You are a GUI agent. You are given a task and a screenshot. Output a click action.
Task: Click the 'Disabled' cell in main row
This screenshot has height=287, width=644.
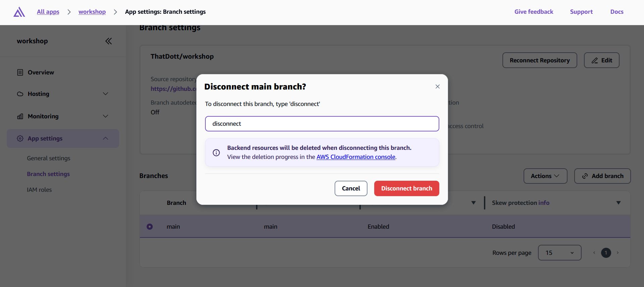coord(503,227)
